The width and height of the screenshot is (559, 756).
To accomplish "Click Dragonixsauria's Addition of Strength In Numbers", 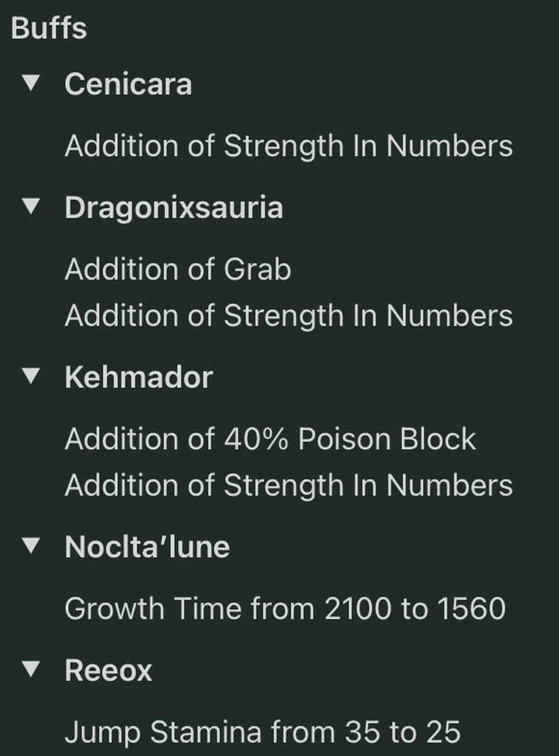I will pos(288,316).
